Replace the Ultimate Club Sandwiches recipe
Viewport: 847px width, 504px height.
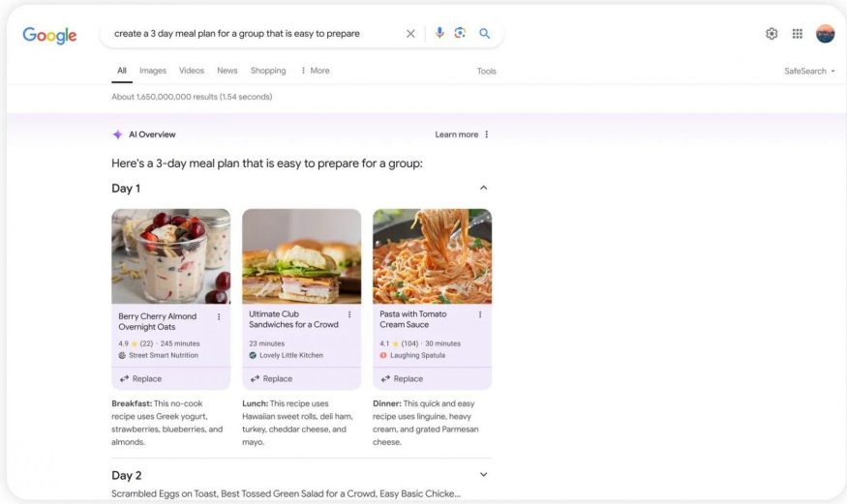pos(271,378)
